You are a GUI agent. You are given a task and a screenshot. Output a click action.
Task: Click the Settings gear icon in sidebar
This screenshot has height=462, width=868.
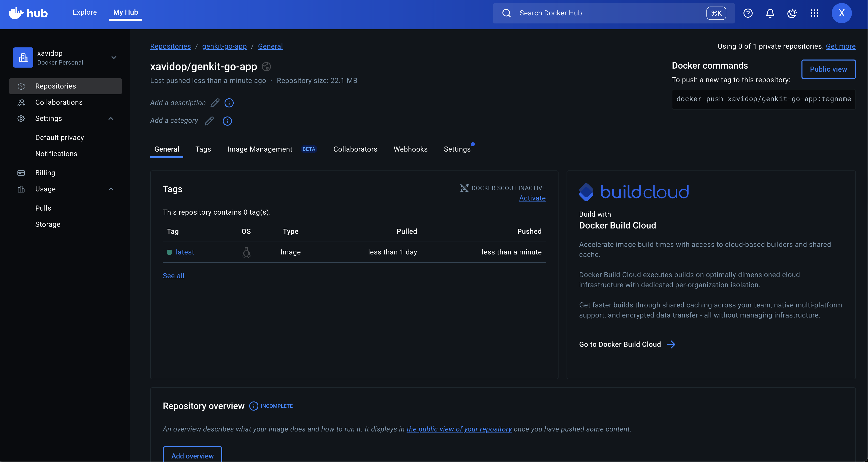[21, 118]
